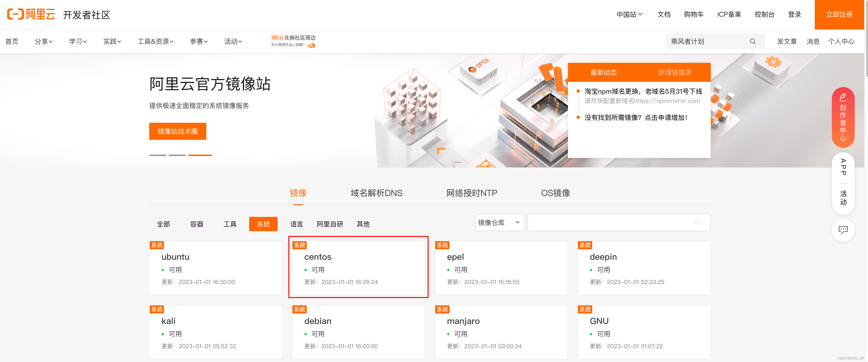
Task: Click the 立即注册 button
Action: point(839,15)
